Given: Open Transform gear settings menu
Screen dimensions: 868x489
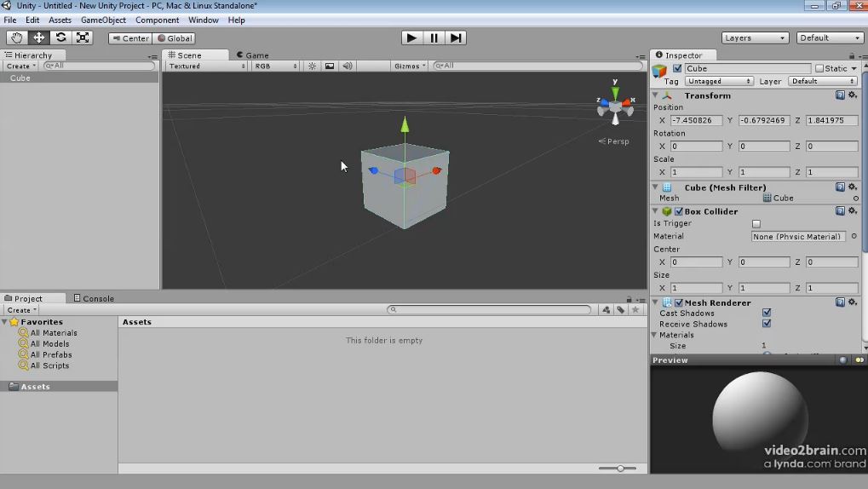Looking at the screenshot, I should click(853, 95).
